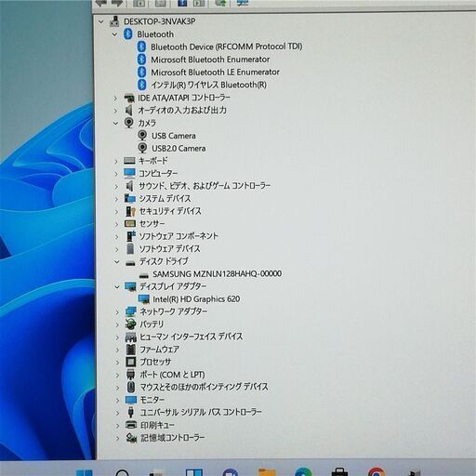Select the インテル(R) ワイヤレス Bluetooth(R) device
476x476 pixels.
click(x=208, y=85)
